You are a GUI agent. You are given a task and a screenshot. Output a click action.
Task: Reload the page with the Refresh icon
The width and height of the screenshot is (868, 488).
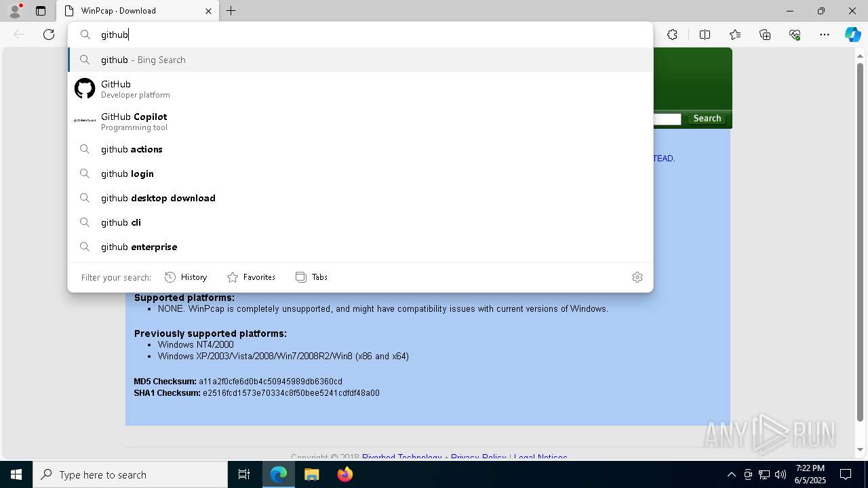click(x=49, y=35)
